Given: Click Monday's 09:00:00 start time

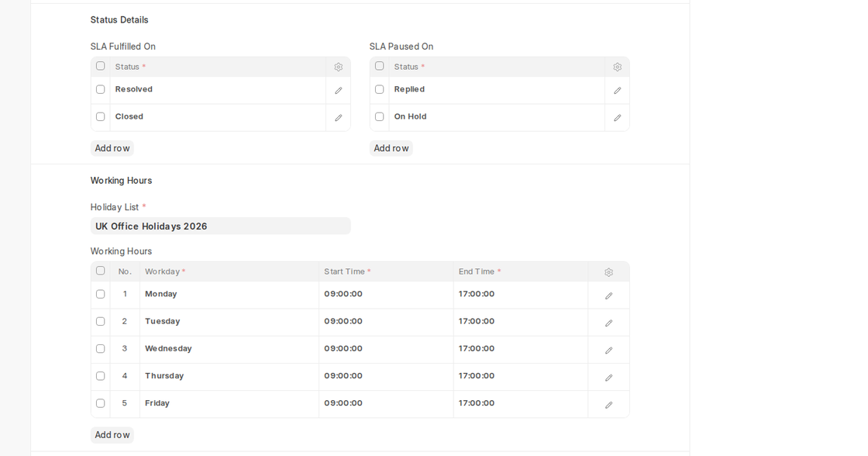Looking at the screenshot, I should click(386, 294).
